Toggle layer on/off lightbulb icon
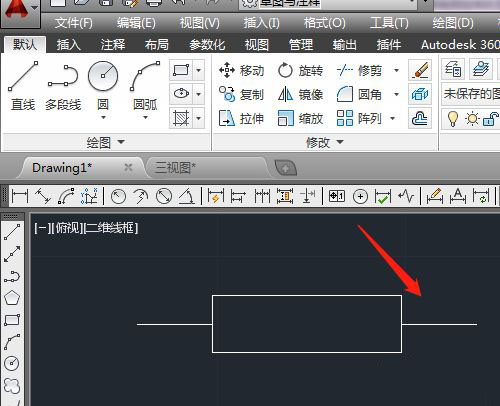Viewport: 500px width, 406px height. pos(452,118)
